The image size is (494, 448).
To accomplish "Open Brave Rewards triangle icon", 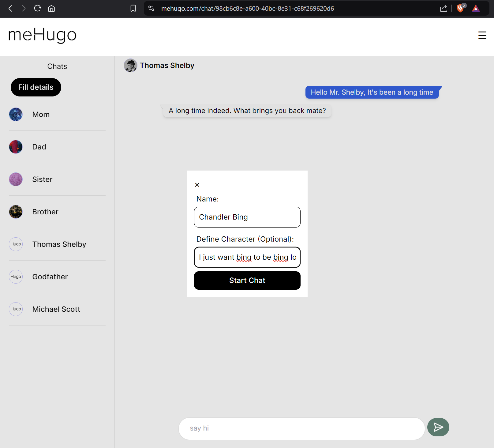I will point(476,9).
